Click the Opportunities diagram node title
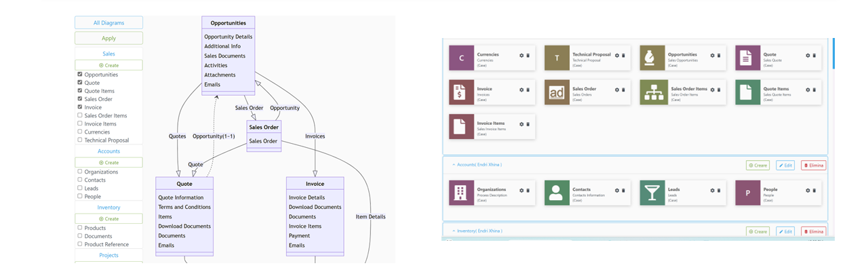 229,23
